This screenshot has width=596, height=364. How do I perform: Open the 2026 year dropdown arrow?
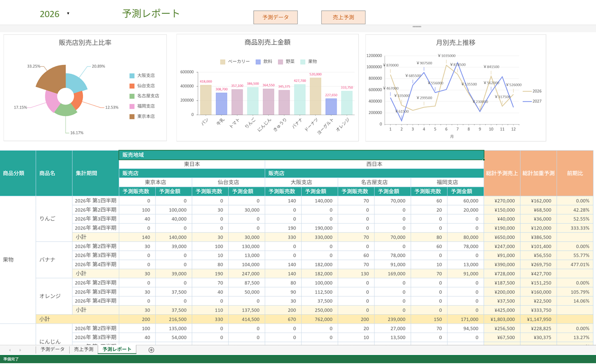[68, 14]
